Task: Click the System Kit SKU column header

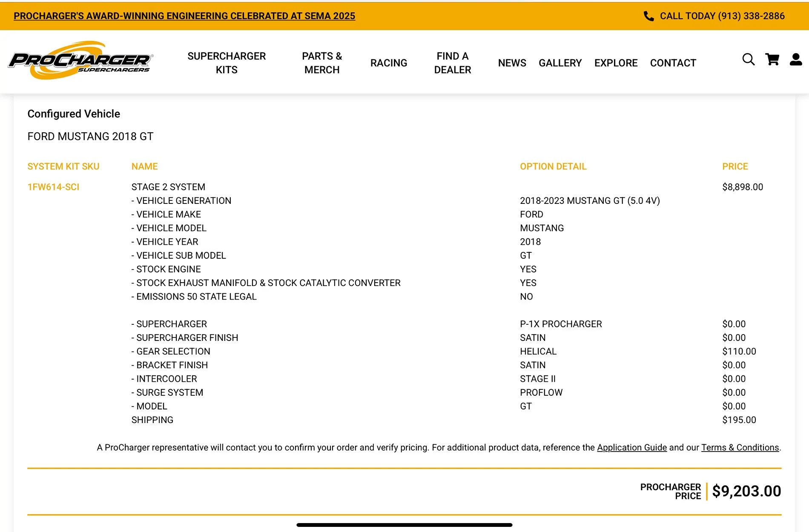Action: point(63,166)
